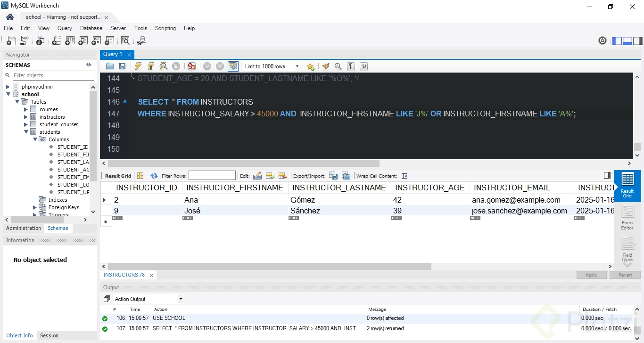
Task: Click the Explain query plan icon
Action: (x=163, y=66)
